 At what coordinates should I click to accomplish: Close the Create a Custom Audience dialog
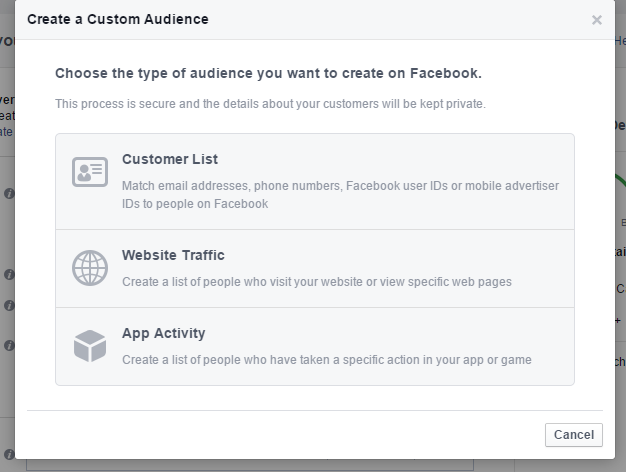tap(597, 20)
